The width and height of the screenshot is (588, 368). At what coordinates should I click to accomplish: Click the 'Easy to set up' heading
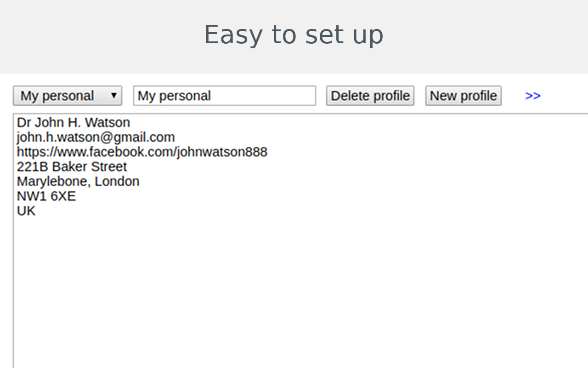click(x=294, y=35)
